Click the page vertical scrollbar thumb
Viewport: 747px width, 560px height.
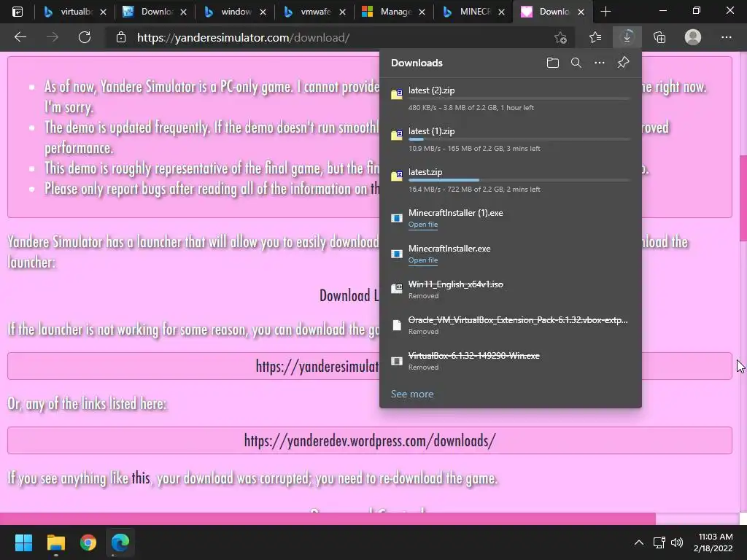click(743, 199)
